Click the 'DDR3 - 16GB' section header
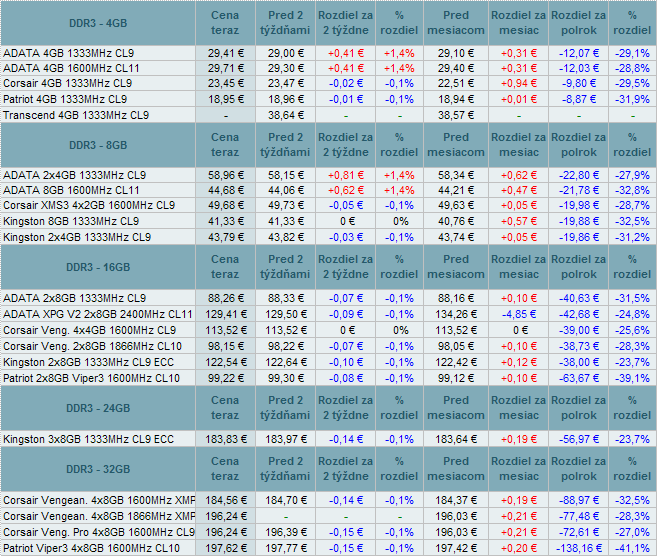Image resolution: width=657 pixels, height=556 pixels. click(98, 267)
